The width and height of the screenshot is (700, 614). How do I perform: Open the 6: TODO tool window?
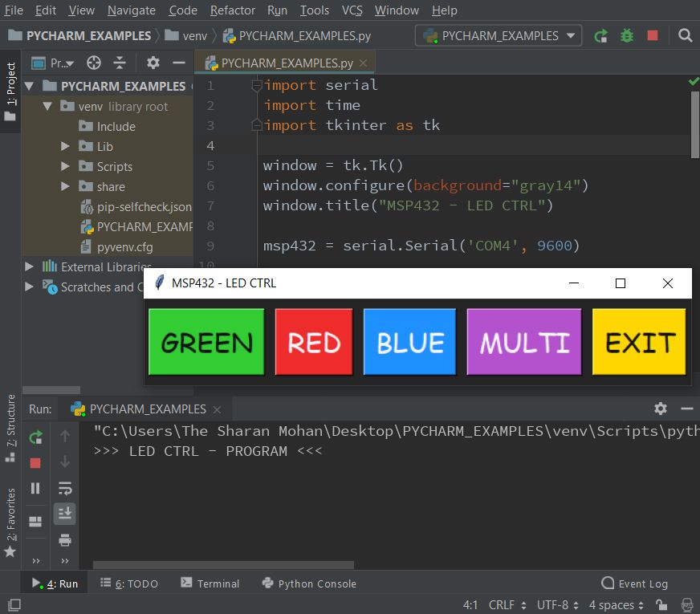point(129,584)
